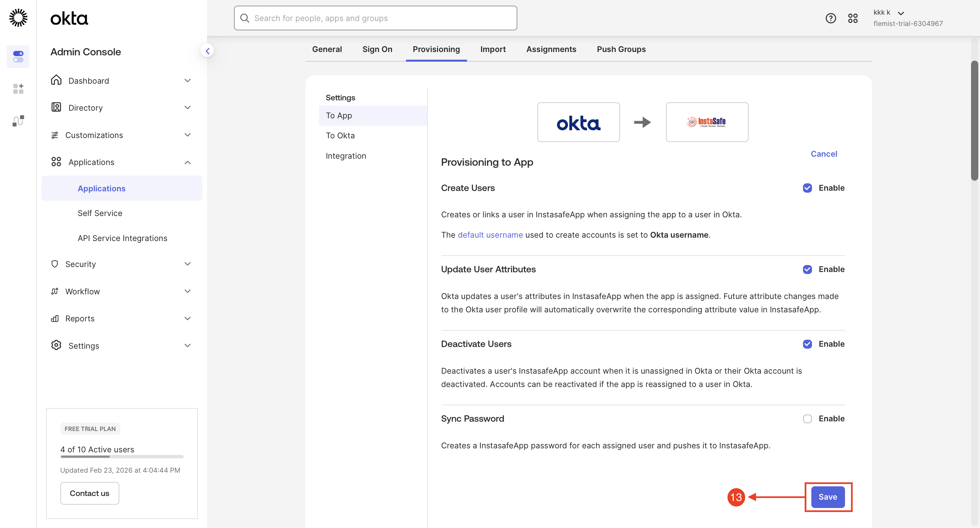This screenshot has height=528, width=980.
Task: Open the apps grid icon in header
Action: point(853,18)
